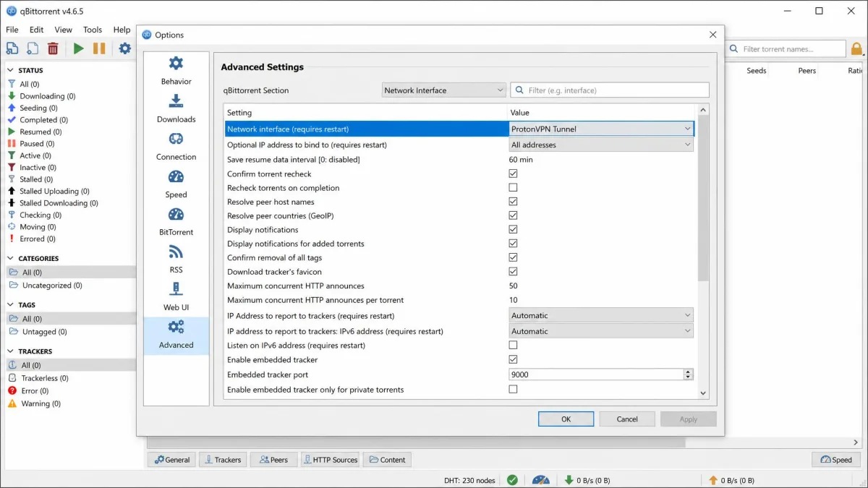868x488 pixels.
Task: Collapse the TRACKERS section in sidebar
Action: coord(11,351)
